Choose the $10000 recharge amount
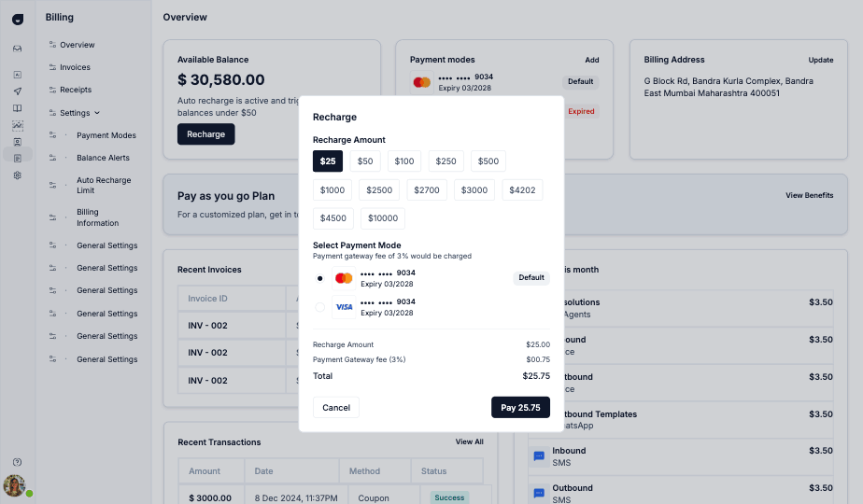863x504 pixels. click(x=383, y=218)
